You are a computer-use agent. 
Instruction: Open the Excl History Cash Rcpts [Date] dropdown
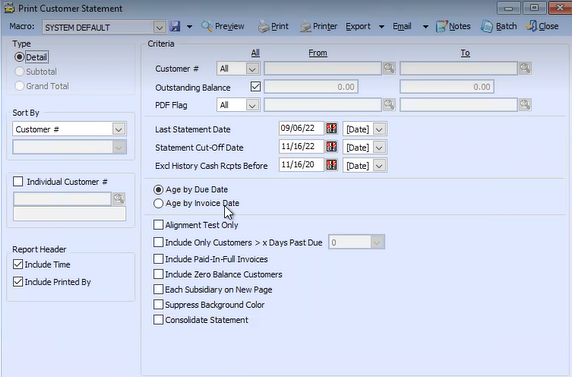coord(379,166)
